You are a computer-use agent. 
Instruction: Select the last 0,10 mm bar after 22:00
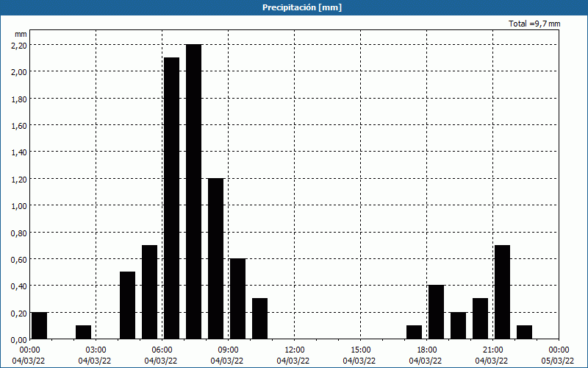tap(524, 333)
